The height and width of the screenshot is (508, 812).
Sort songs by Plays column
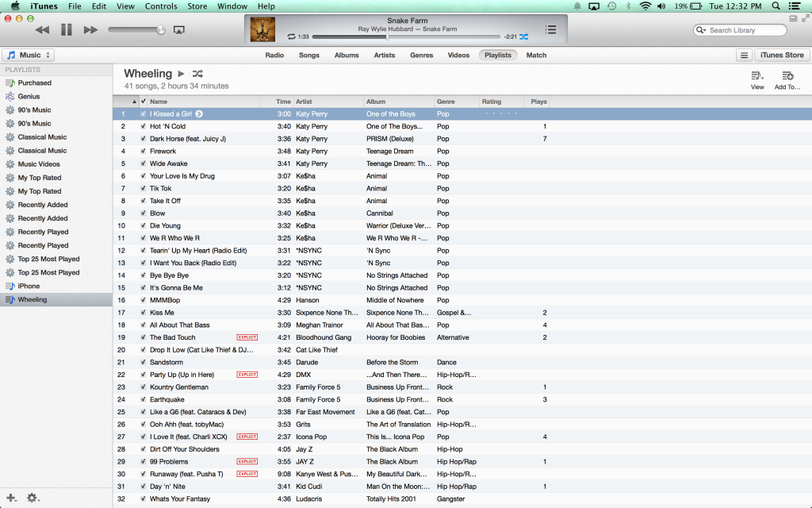click(537, 102)
